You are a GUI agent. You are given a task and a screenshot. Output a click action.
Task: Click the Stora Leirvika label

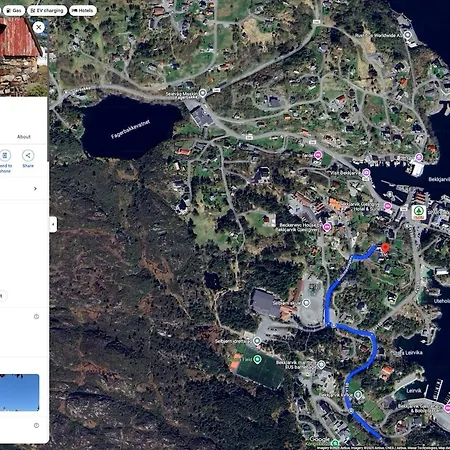point(408,353)
